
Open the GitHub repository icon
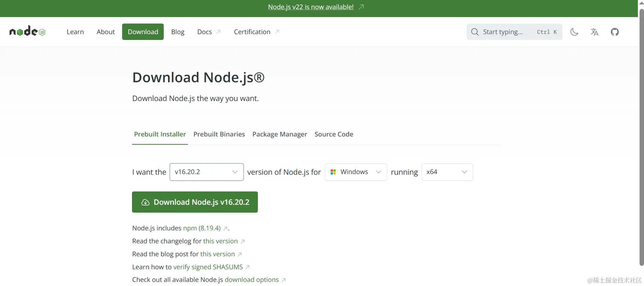coord(615,32)
